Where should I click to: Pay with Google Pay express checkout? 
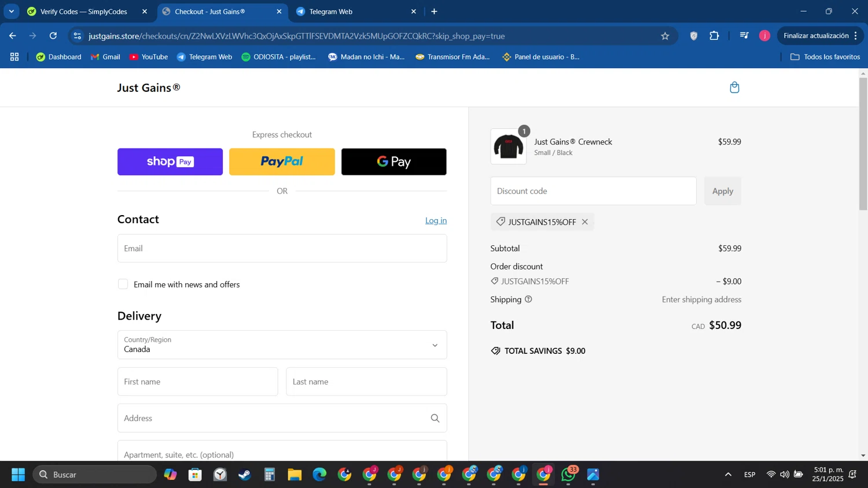[393, 162]
